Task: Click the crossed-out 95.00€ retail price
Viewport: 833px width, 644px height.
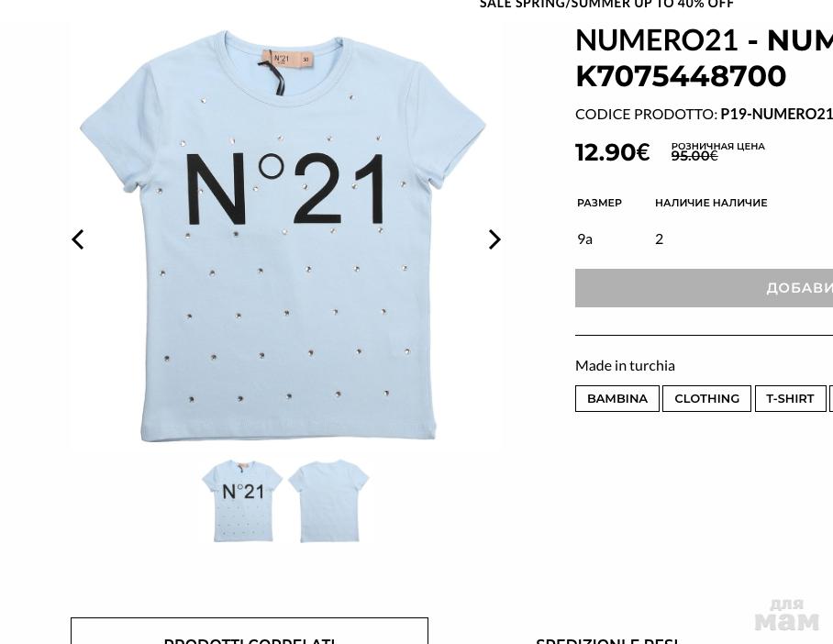Action: click(694, 156)
